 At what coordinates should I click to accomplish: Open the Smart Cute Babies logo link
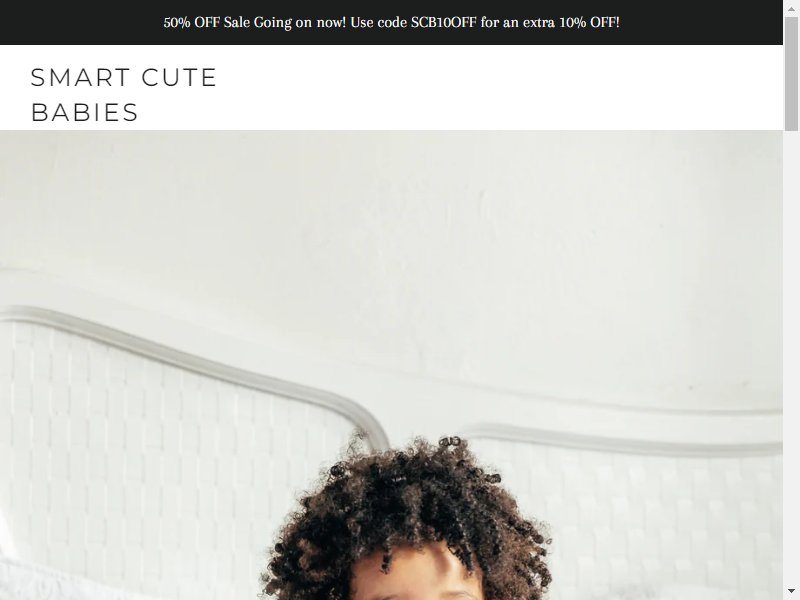[x=124, y=95]
